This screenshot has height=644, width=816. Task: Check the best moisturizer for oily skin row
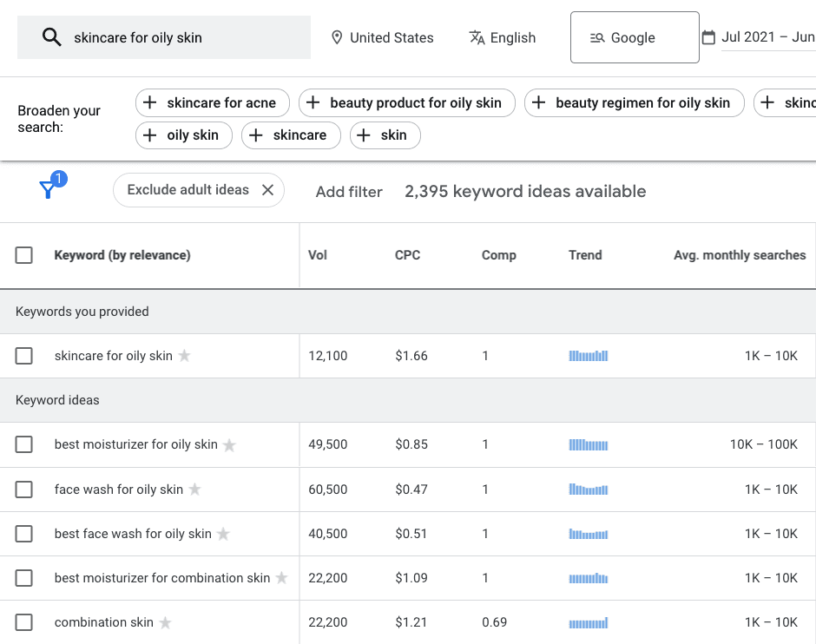click(24, 444)
